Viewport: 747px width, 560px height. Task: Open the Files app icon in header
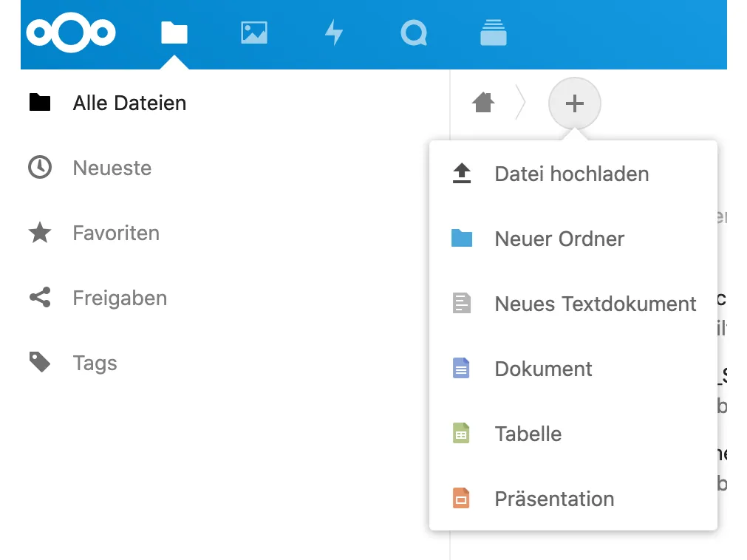pyautogui.click(x=174, y=33)
